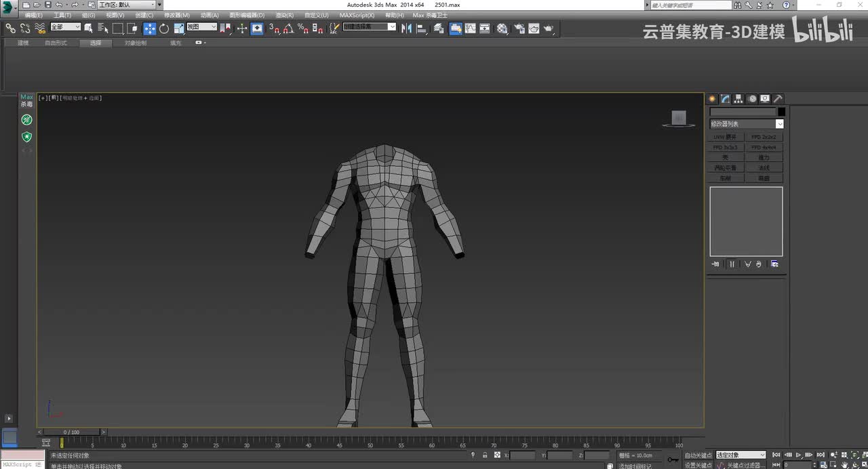Click the Mirror tool icon

[x=406, y=28]
